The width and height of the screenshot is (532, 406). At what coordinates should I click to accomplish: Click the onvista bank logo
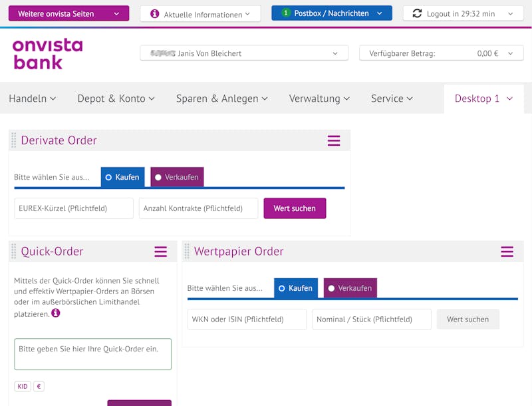point(47,54)
